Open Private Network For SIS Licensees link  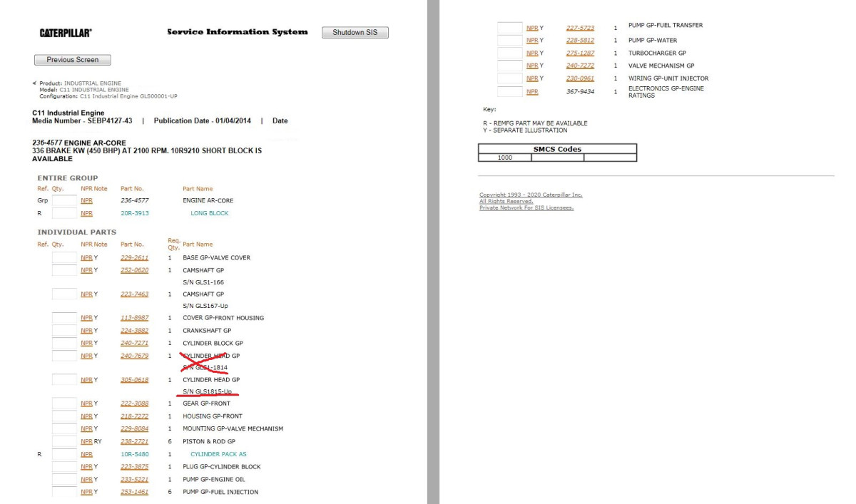[526, 207]
